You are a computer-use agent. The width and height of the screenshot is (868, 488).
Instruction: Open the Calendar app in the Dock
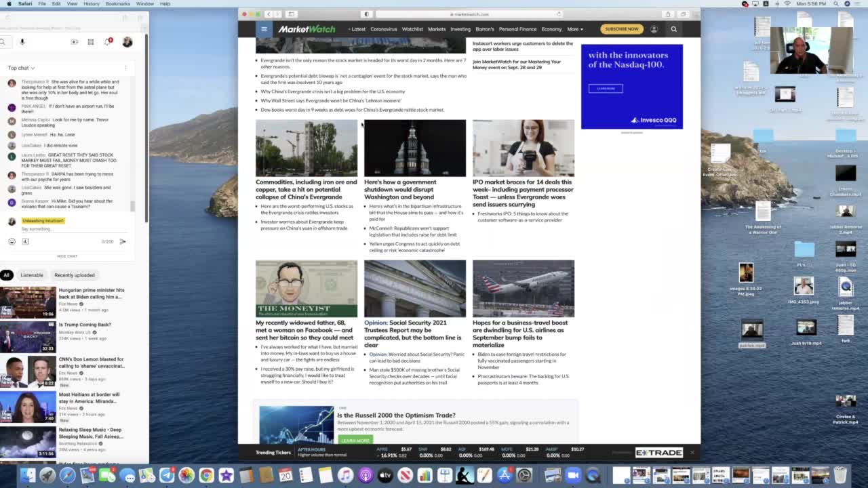(x=285, y=475)
